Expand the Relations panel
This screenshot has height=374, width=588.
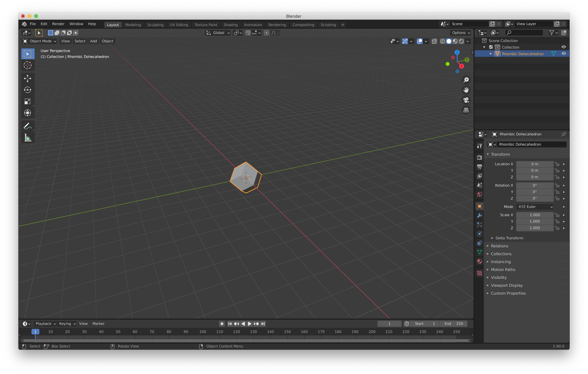coord(499,246)
